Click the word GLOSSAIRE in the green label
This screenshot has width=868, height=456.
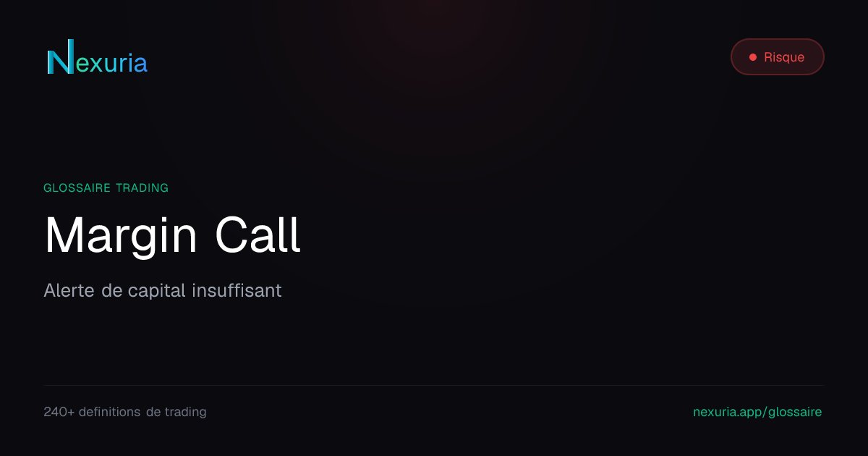point(77,188)
